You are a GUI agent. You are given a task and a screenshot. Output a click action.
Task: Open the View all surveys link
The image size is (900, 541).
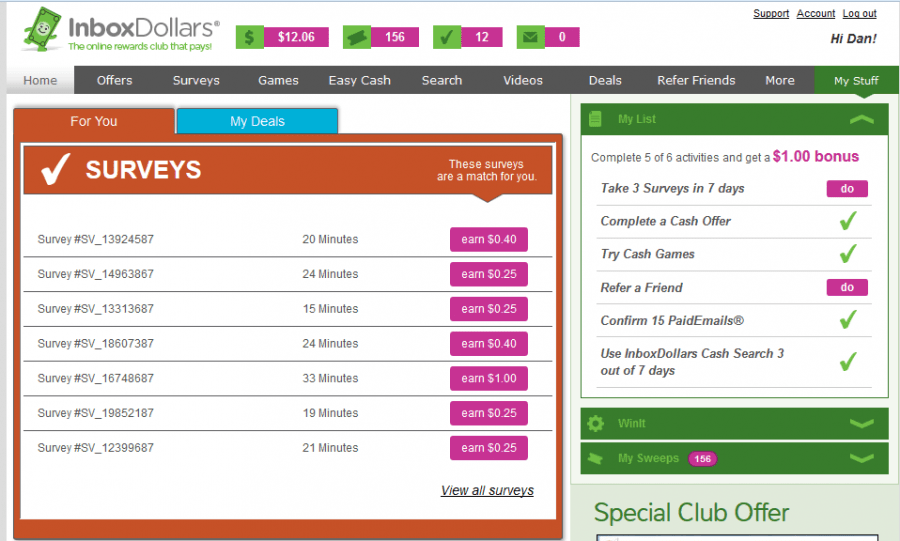[487, 490]
